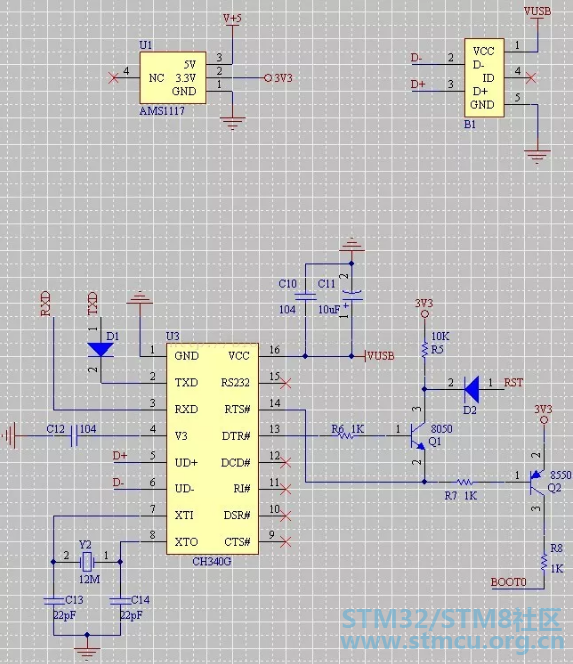The image size is (573, 664).
Task: Select polarized capacitor C11 symbol
Action: coord(352,296)
